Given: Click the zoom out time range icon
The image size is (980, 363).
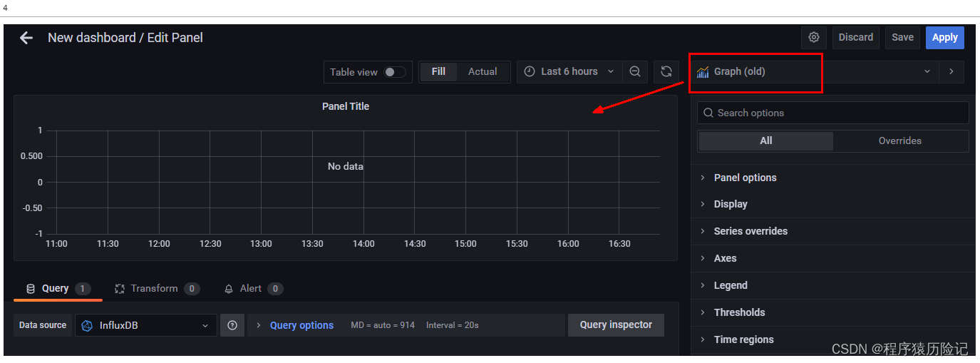Looking at the screenshot, I should [634, 71].
